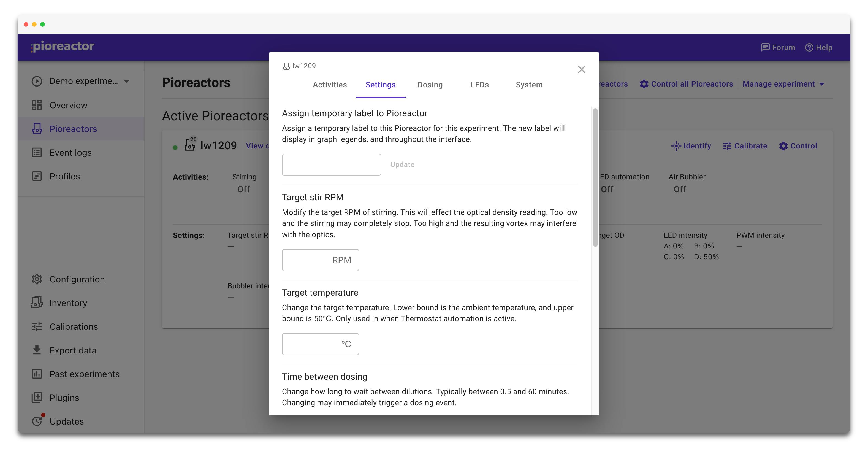Click the Identify button for lw1209
The width and height of the screenshot is (868, 454).
click(691, 146)
